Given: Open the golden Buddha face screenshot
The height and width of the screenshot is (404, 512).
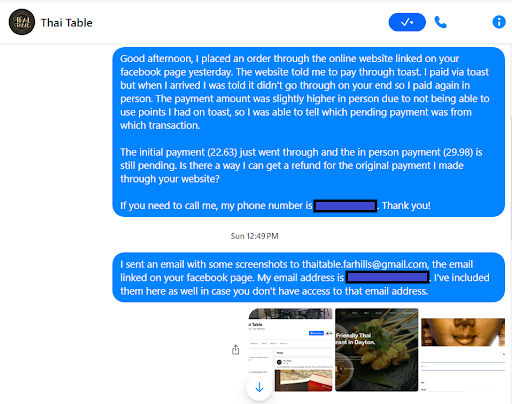Looking at the screenshot, I should 463,350.
